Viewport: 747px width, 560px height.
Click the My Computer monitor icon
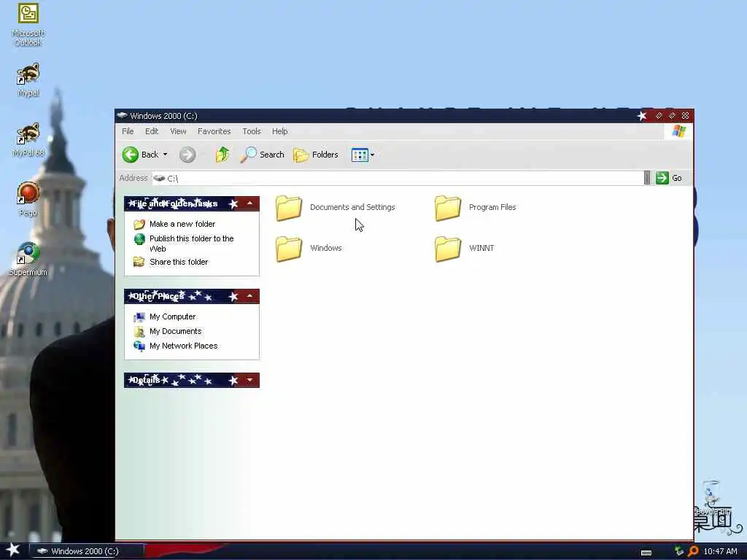[139, 316]
